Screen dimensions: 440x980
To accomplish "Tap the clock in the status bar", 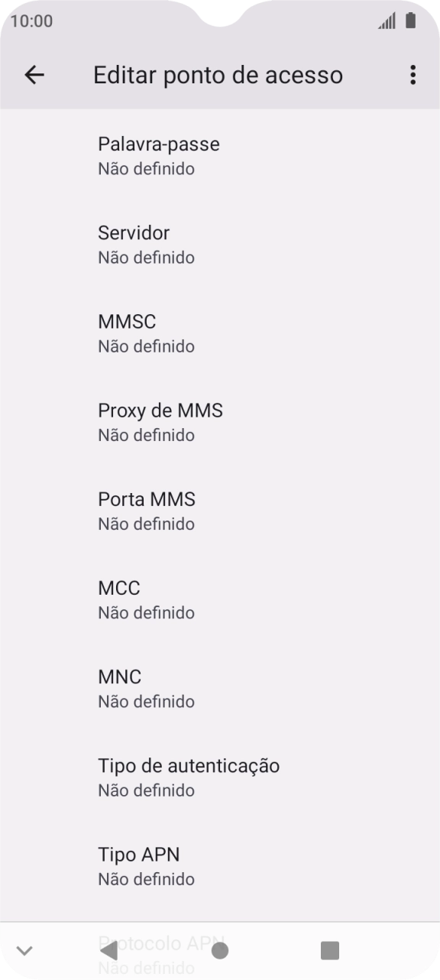I will tap(31, 21).
